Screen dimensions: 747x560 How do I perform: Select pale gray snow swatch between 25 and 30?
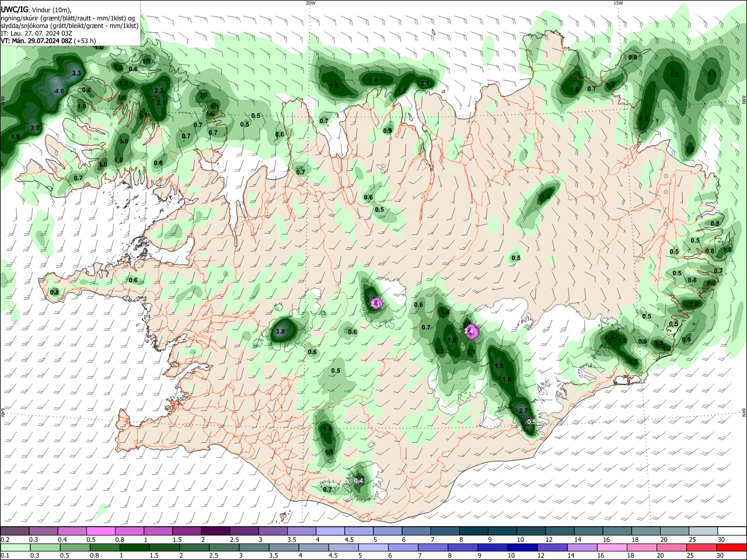coord(704,531)
